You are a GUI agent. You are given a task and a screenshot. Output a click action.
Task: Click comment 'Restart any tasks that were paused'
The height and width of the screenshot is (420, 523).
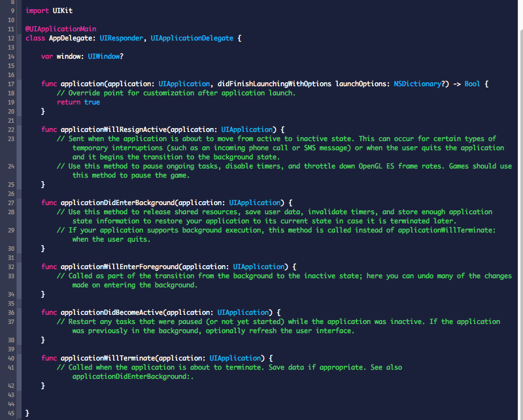[278, 326]
